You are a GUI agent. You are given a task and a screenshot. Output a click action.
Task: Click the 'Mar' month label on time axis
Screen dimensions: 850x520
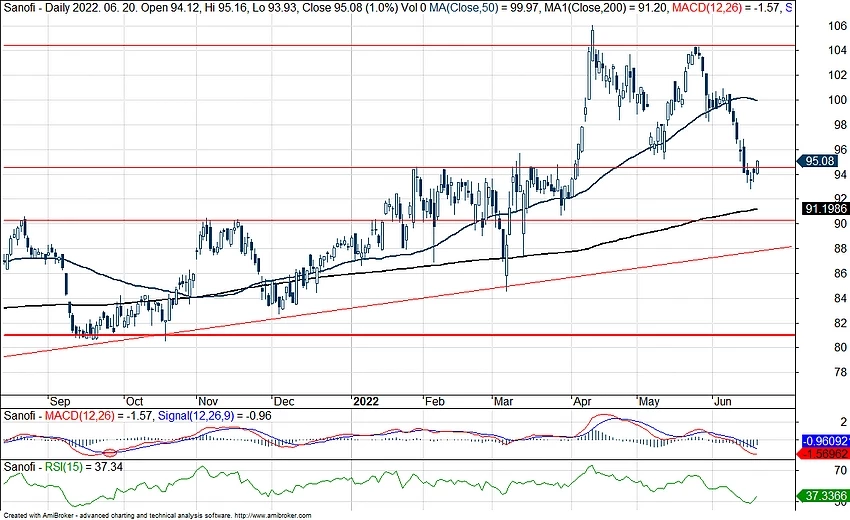pyautogui.click(x=503, y=401)
